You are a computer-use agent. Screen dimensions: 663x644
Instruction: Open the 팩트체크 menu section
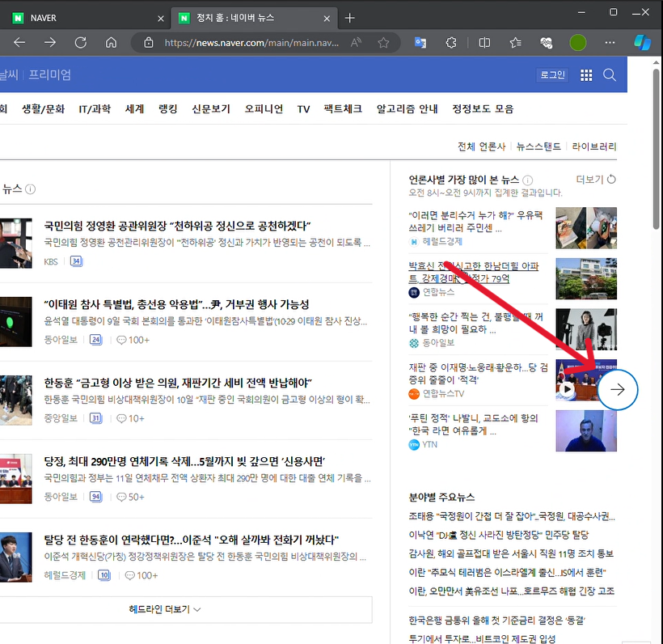point(343,109)
